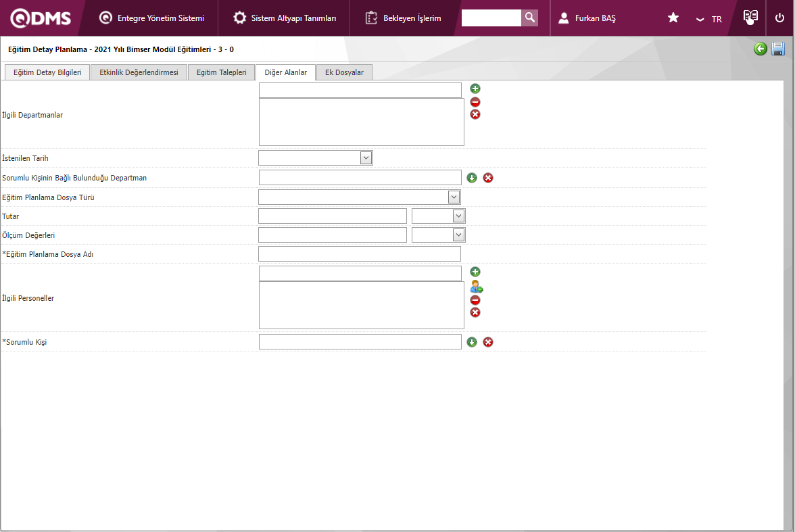Screen dimensions: 795x532
Task: Clear Sorumlu Kişi field with red X
Action: pos(488,342)
